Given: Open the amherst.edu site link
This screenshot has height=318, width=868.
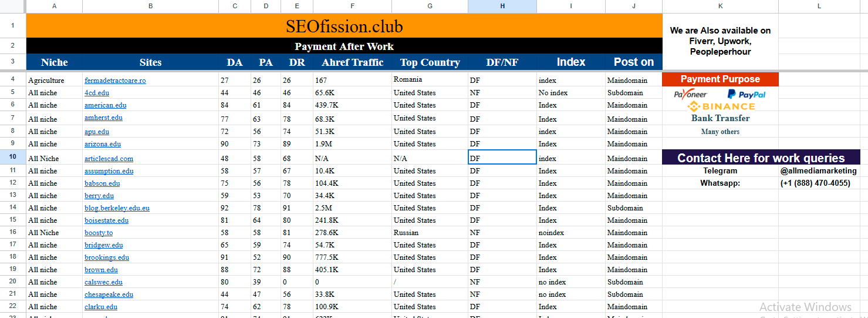Looking at the screenshot, I should pyautogui.click(x=103, y=118).
